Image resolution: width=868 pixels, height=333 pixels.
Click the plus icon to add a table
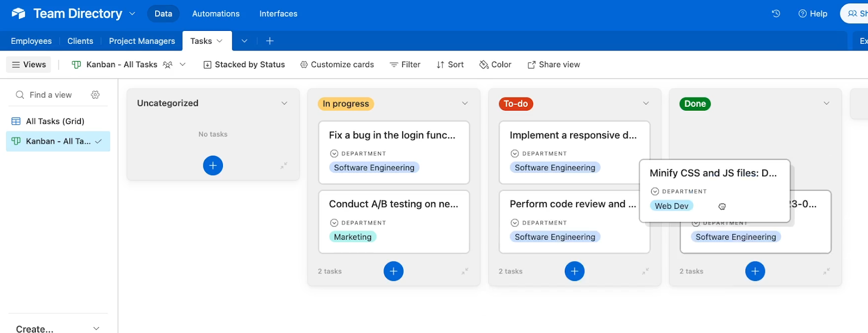[270, 41]
